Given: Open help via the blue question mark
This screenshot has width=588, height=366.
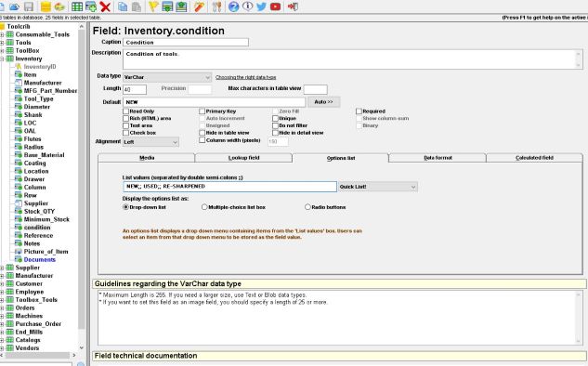Looking at the screenshot, I should click(234, 7).
